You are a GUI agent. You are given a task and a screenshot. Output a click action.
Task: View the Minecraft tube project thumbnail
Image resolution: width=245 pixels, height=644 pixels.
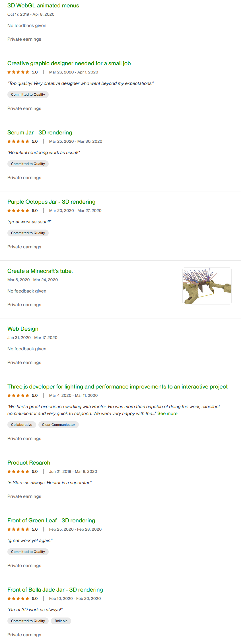tap(207, 286)
